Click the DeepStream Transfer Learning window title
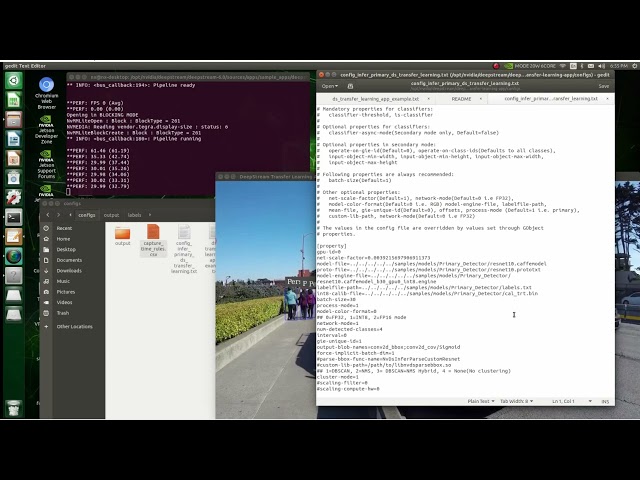The width and height of the screenshot is (640, 480). [276, 177]
